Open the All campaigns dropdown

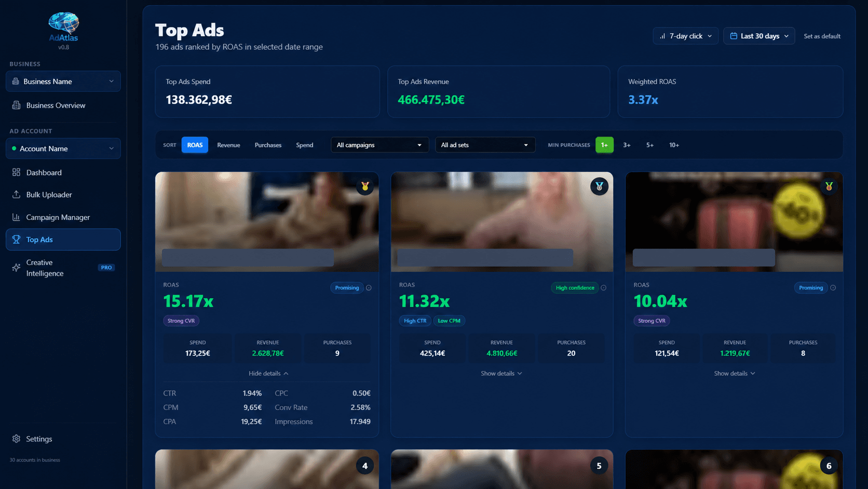(x=379, y=145)
